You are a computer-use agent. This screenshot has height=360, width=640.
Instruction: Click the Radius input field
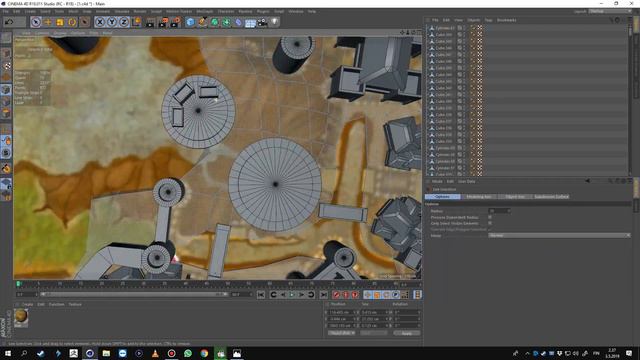click(x=499, y=211)
